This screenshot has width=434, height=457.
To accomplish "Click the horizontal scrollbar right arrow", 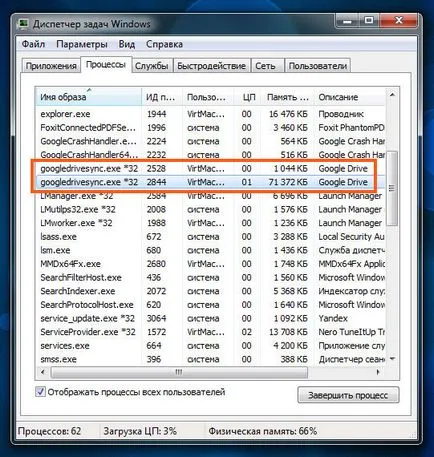I will pyautogui.click(x=378, y=372).
